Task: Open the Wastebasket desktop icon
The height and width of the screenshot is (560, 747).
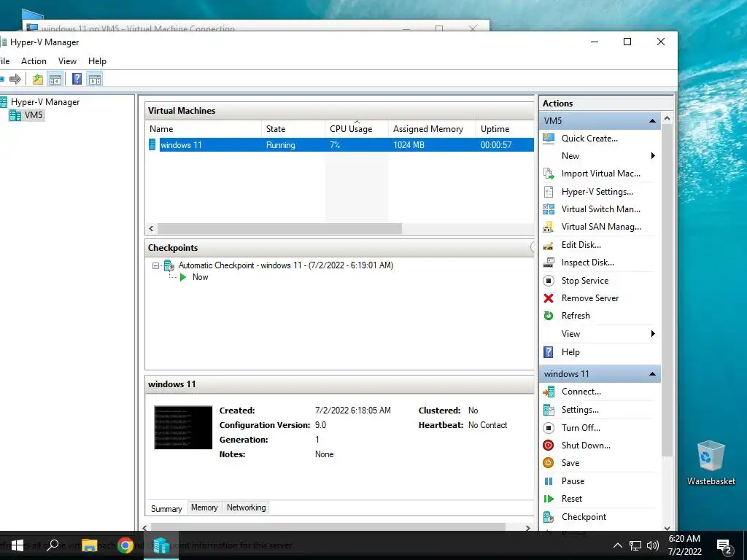Action: [x=711, y=463]
